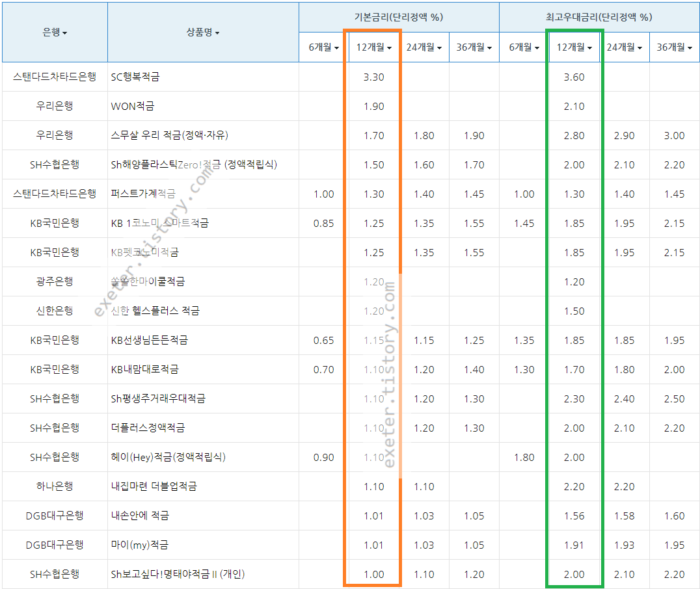The width and height of the screenshot is (700, 589).
Task: Click the 1.56 top rate for 내손안에 적금
Action: [574, 516]
